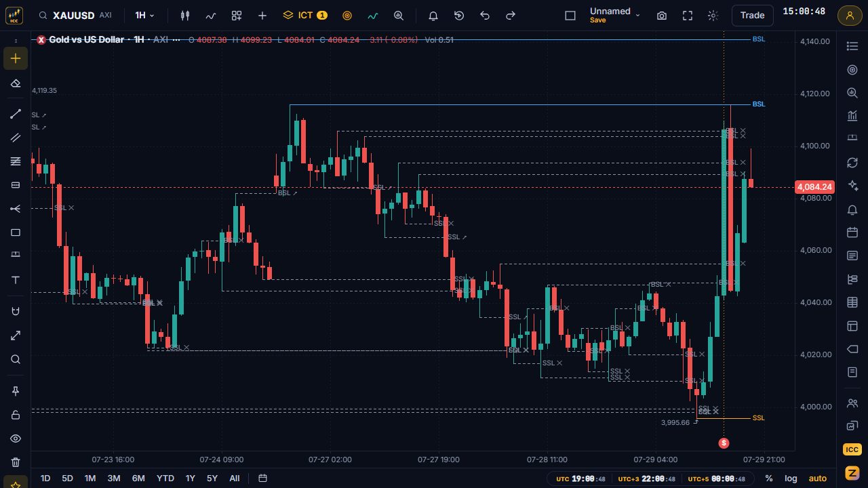Viewport: 868px width, 488px height.
Task: Open the watchlist panel icon
Action: click(x=852, y=46)
